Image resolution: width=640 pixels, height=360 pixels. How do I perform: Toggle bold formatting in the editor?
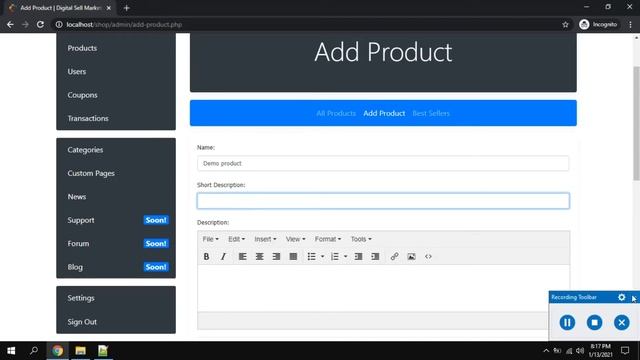tap(207, 256)
